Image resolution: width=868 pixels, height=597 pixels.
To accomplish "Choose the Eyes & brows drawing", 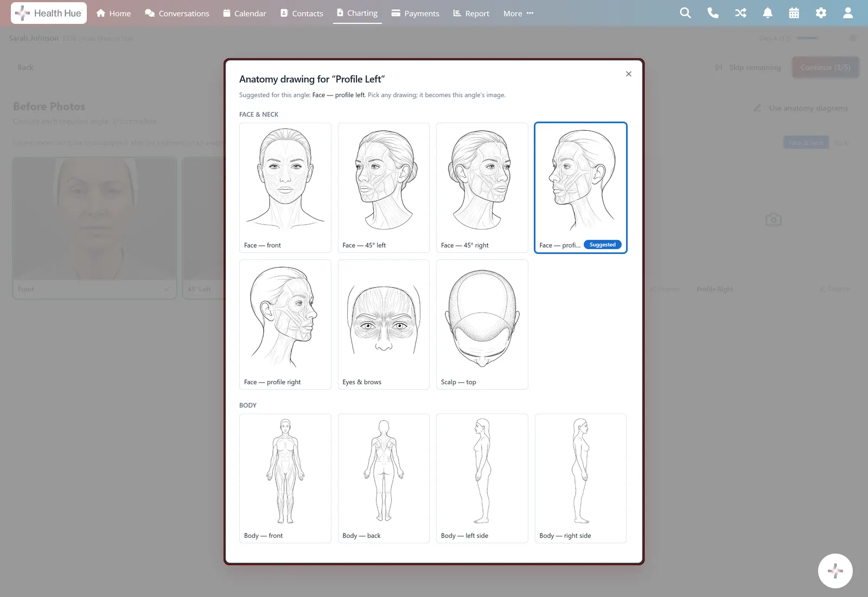I will 384,324.
